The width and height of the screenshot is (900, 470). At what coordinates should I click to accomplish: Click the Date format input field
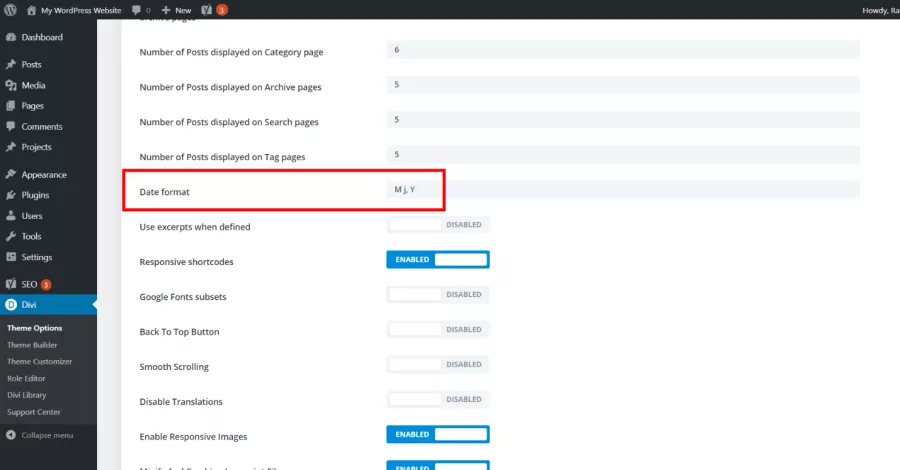[623, 189]
